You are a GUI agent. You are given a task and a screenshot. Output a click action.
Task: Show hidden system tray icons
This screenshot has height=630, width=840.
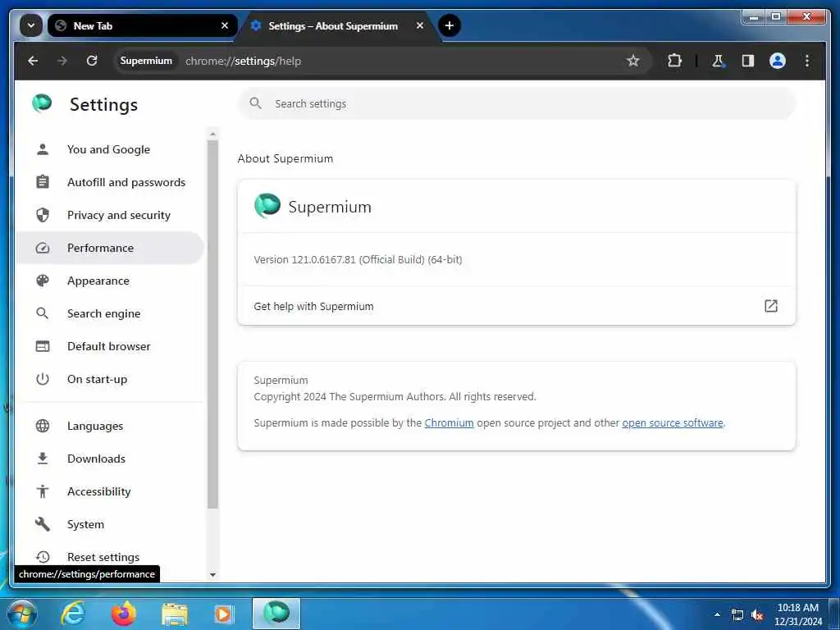point(717,614)
